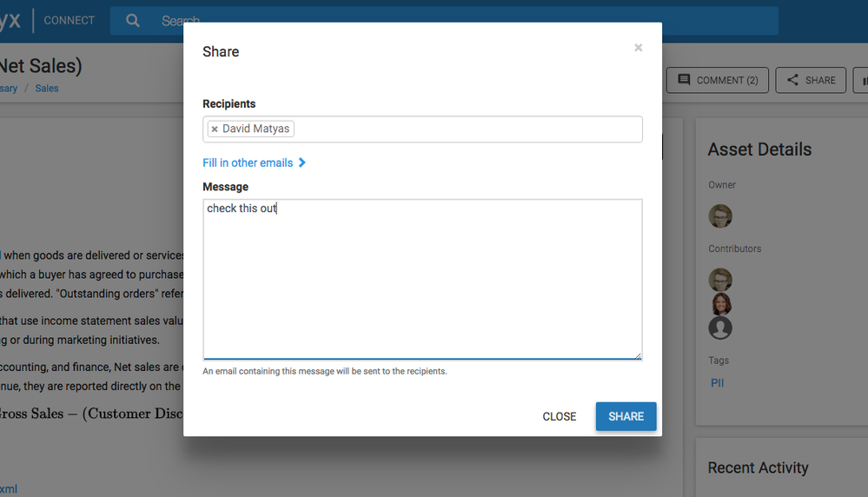Open the default gray contributor avatar
This screenshot has height=497, width=868.
[720, 328]
